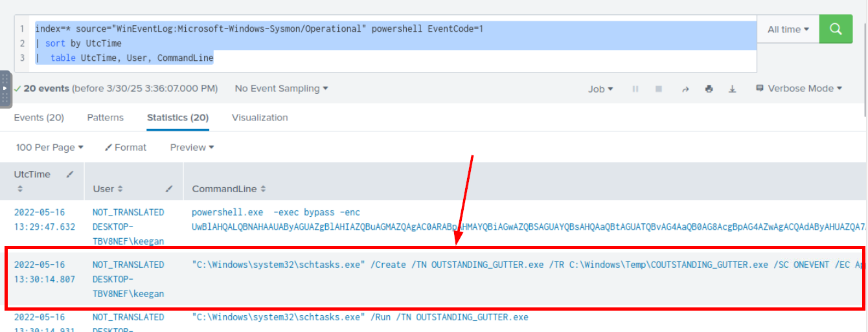This screenshot has width=868, height=332.
Task: Open the All time range picker
Action: click(788, 29)
